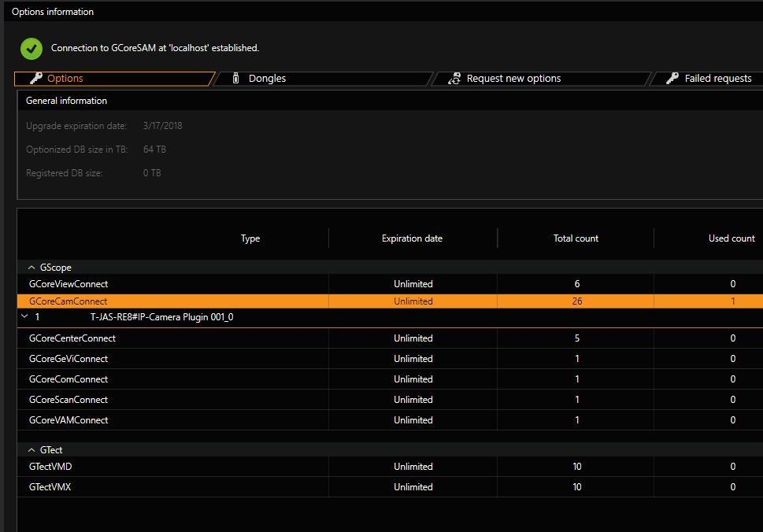Select the GTectVMX option row
The image size is (763, 532).
tap(390, 487)
